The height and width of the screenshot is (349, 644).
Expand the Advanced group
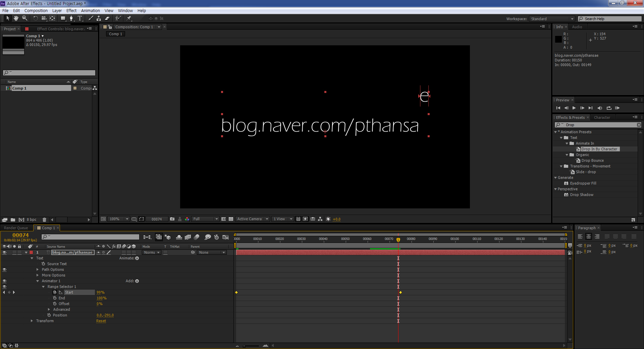pyautogui.click(x=49, y=309)
